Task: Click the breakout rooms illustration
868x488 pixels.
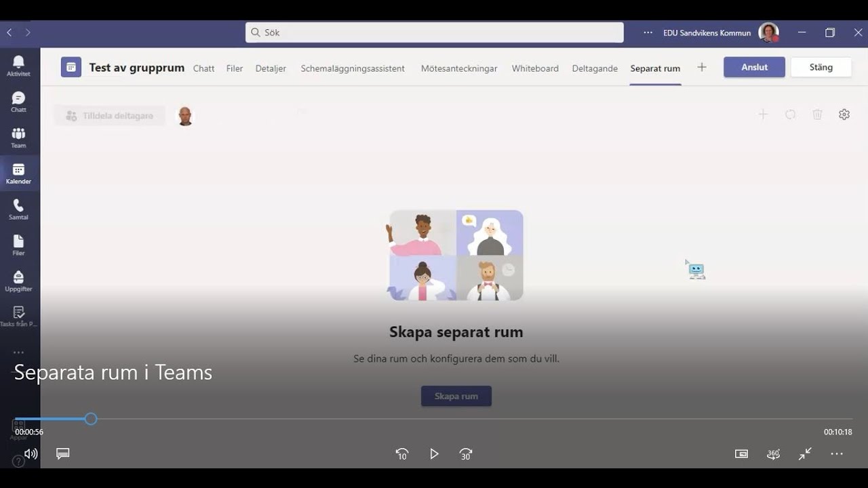Action: [x=456, y=256]
